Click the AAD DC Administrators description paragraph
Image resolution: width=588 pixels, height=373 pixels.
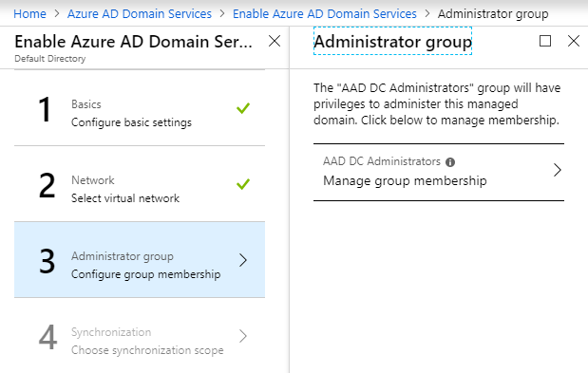pos(437,103)
